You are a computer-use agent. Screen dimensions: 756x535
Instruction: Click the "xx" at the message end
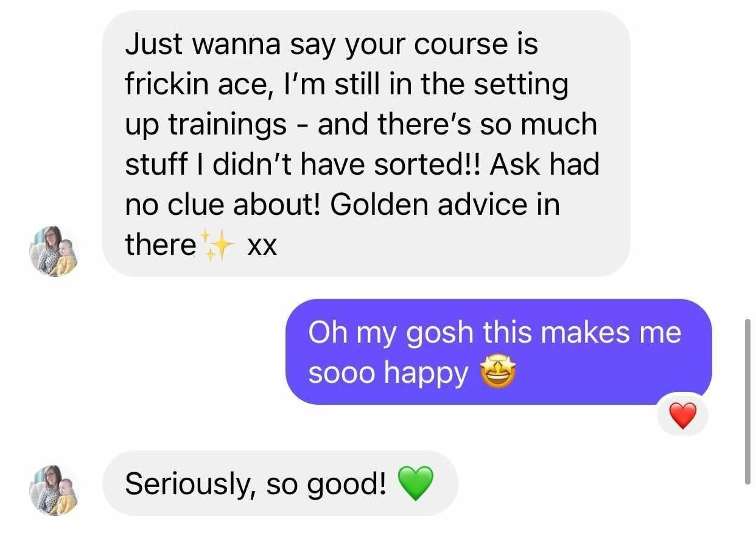click(x=262, y=246)
